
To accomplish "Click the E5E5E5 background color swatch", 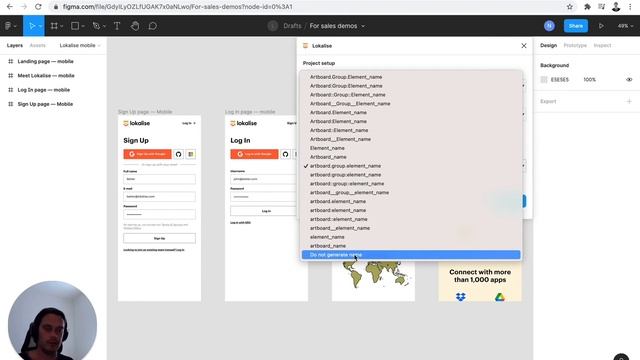I will [x=544, y=80].
